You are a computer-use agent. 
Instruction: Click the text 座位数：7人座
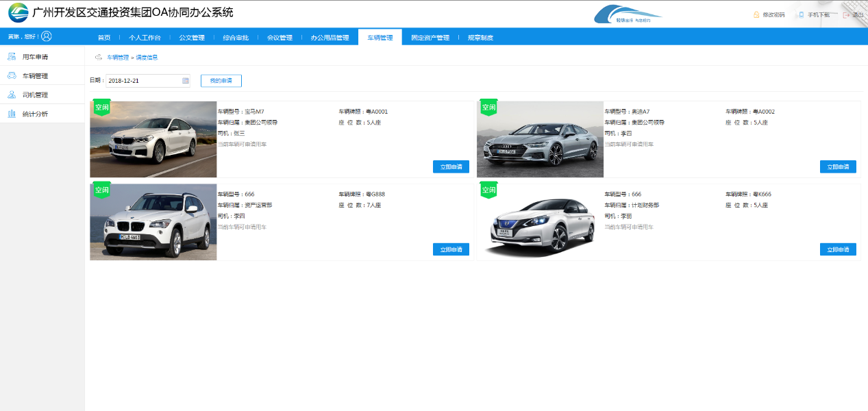coord(360,206)
